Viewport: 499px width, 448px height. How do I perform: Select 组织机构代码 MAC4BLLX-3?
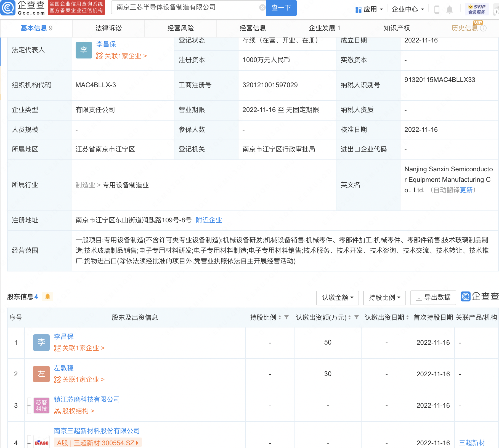tap(96, 85)
